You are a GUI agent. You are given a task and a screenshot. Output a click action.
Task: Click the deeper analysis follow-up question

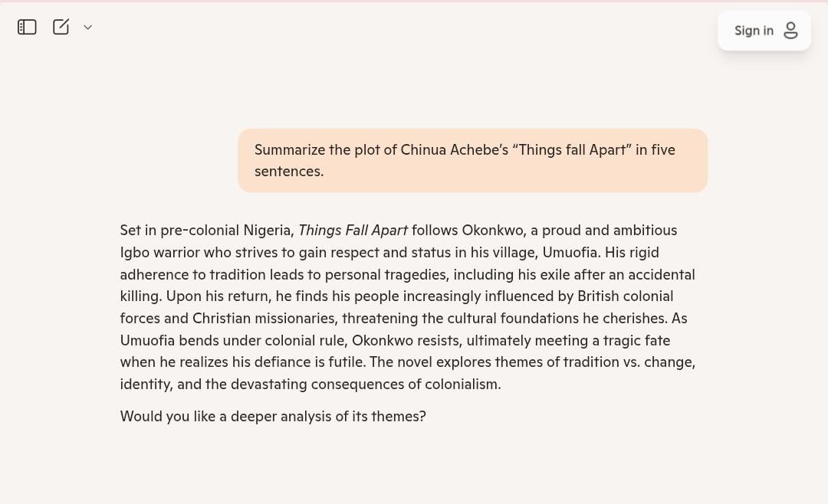273,417
